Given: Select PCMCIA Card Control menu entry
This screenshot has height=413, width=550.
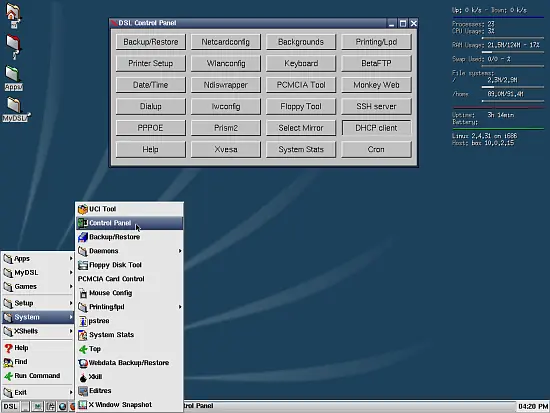Looking at the screenshot, I should click(x=129, y=279).
